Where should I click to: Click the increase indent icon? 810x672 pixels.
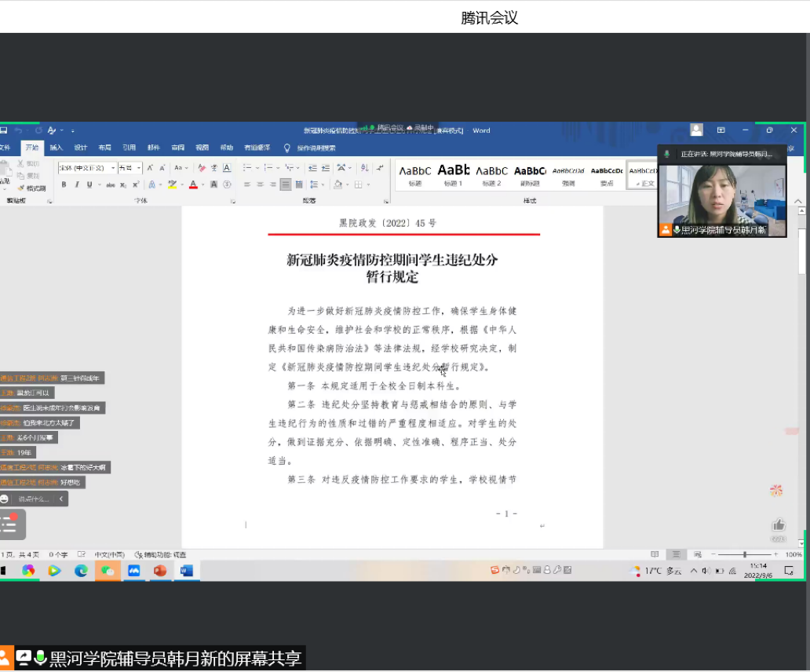pos(325,168)
